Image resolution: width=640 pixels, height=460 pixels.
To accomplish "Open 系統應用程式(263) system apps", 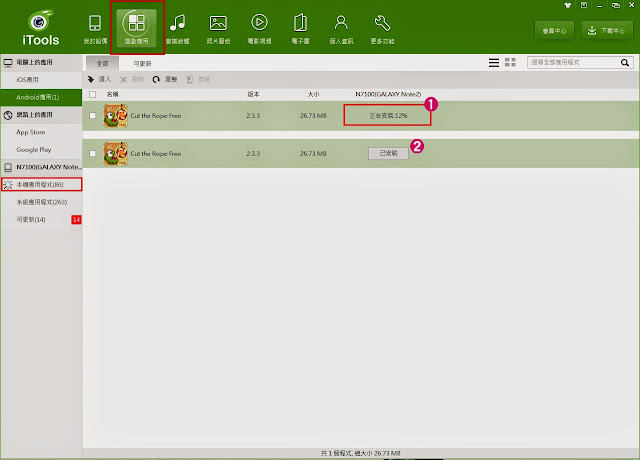I will (x=41, y=202).
